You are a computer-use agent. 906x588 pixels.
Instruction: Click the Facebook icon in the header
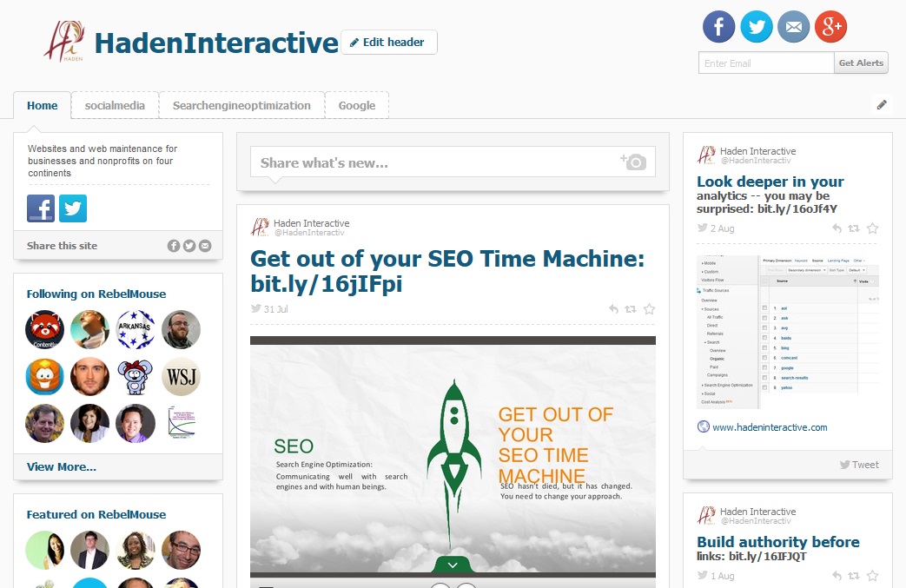click(x=718, y=27)
